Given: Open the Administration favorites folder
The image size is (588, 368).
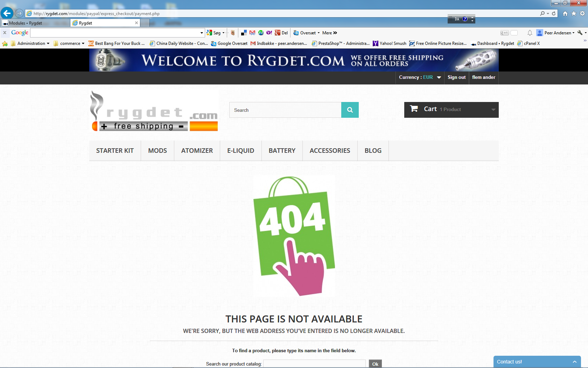Looking at the screenshot, I should (x=30, y=43).
